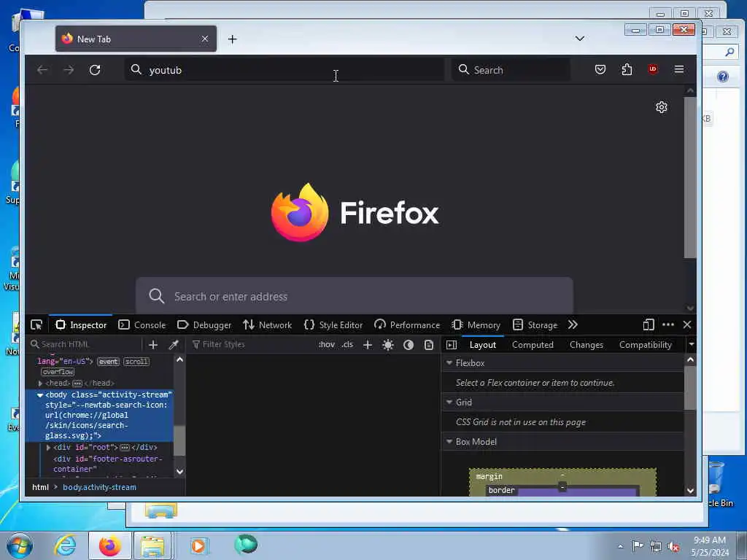
Task: Close the developer tools panel
Action: point(687,324)
